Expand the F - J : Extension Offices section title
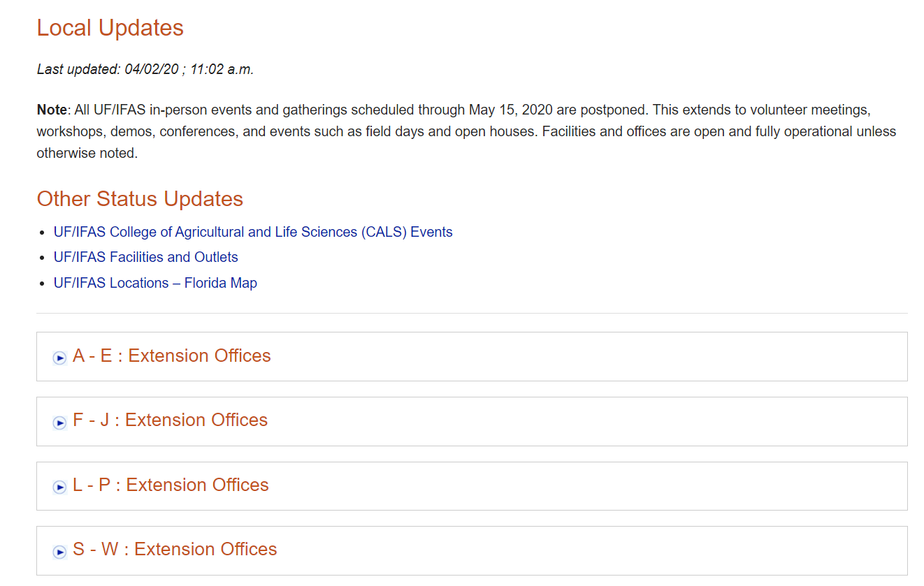924x586 pixels. coord(170,420)
